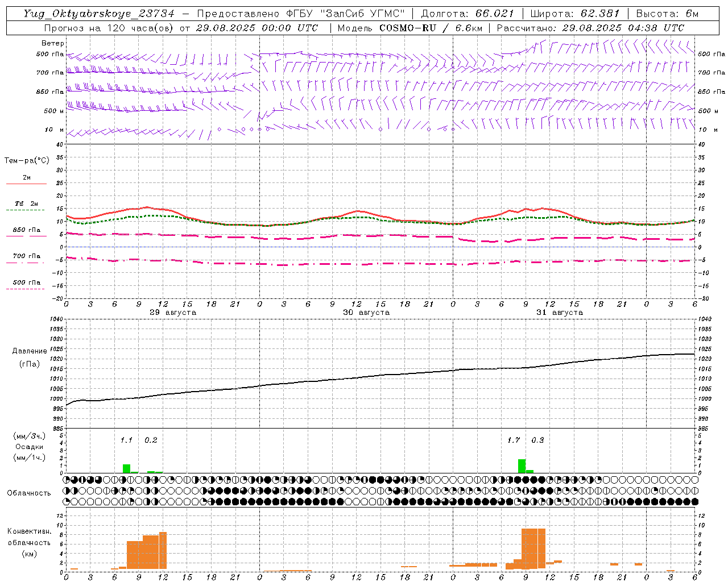
Task: Click the precipitation value '1.1'
Action: [x=126, y=440]
